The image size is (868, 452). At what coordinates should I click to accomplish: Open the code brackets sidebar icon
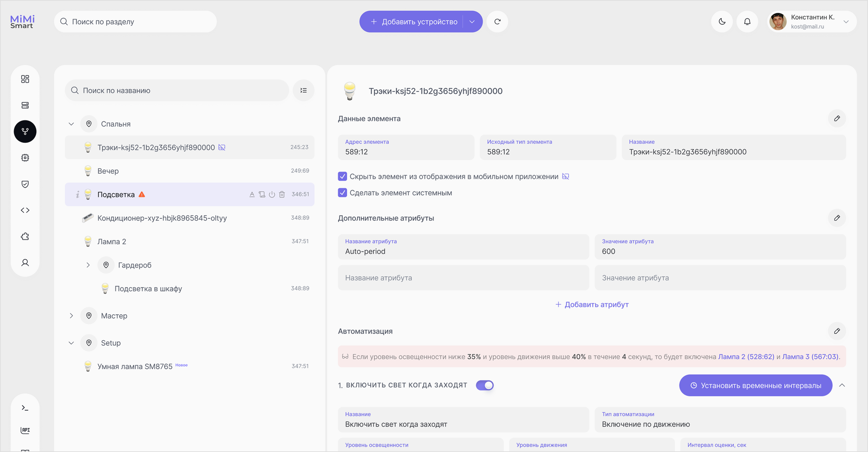coord(25,210)
